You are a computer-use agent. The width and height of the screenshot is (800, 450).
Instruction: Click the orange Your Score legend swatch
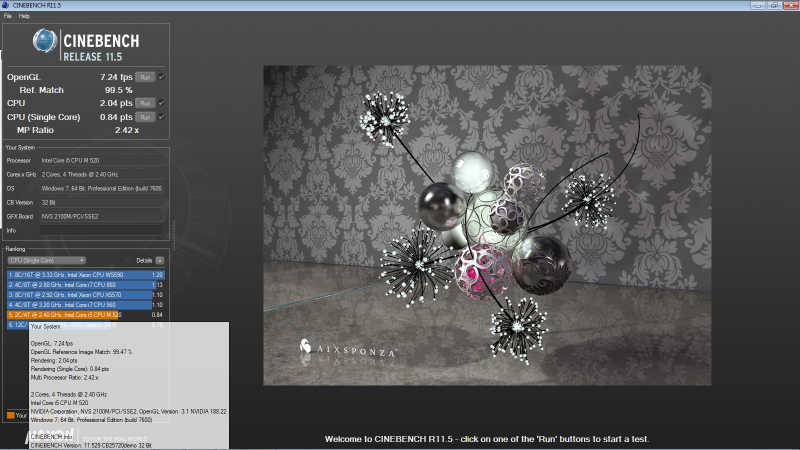click(x=11, y=415)
